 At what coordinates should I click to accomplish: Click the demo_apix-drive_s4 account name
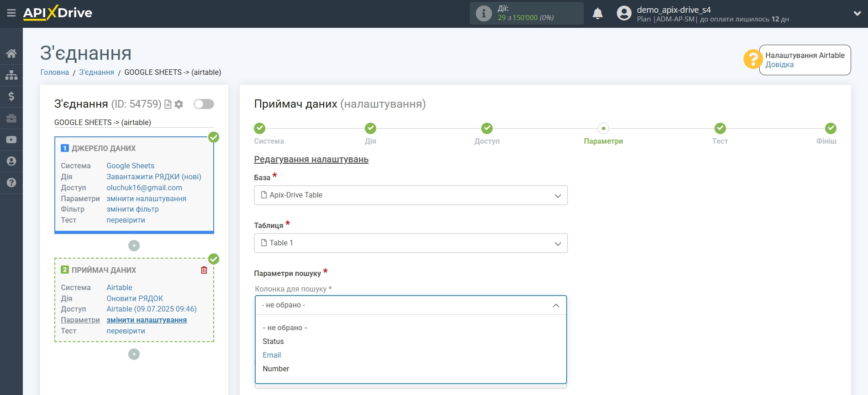(x=674, y=10)
